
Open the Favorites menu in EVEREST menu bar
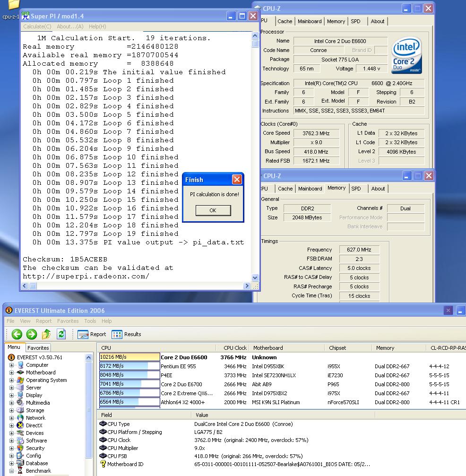[68, 321]
